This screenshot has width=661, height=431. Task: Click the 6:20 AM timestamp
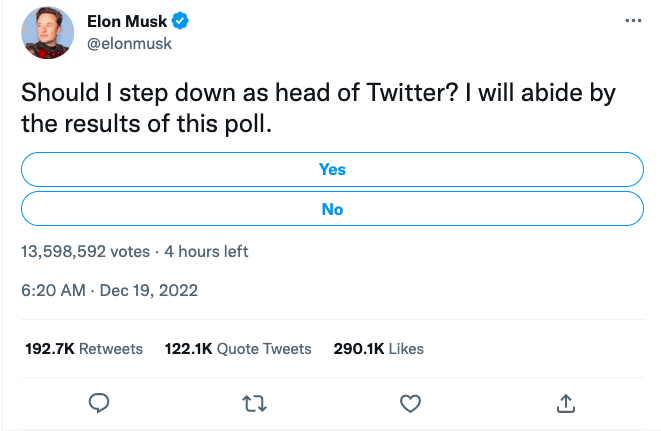[54, 291]
